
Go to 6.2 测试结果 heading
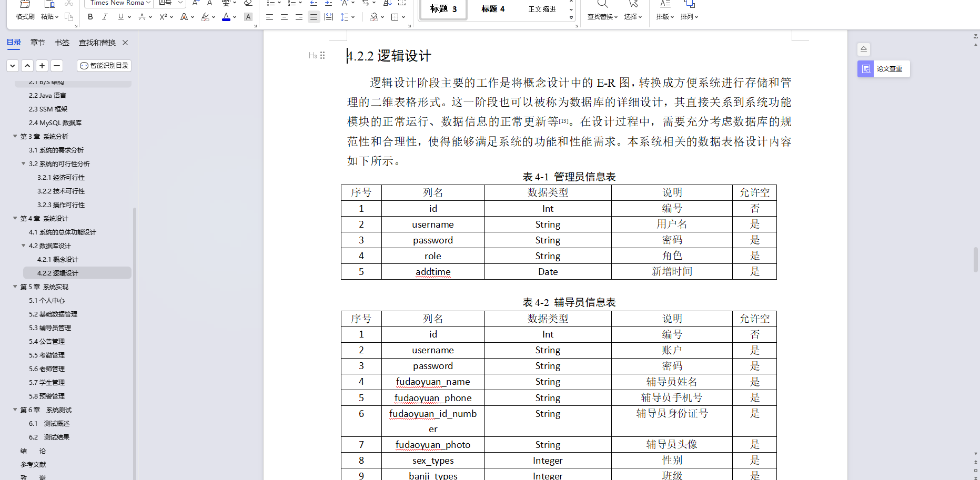point(49,437)
